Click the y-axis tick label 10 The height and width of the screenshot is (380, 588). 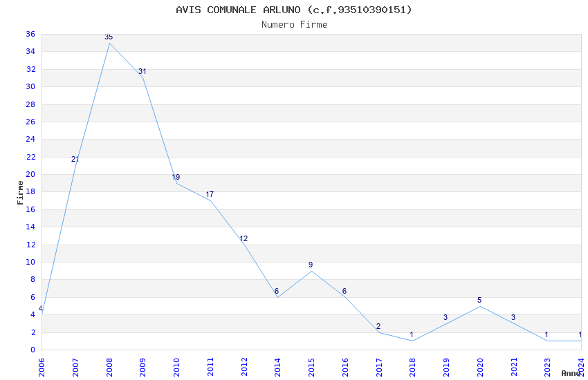30,262
